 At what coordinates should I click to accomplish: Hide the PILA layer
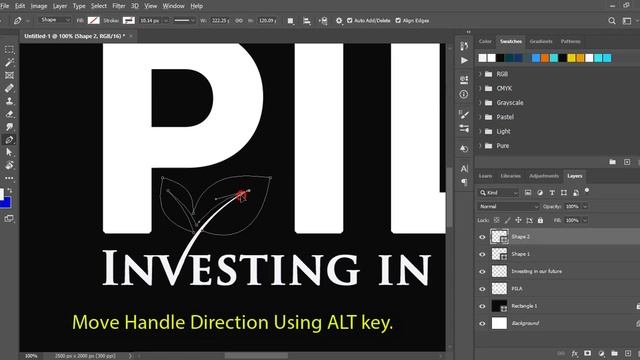tap(482, 289)
